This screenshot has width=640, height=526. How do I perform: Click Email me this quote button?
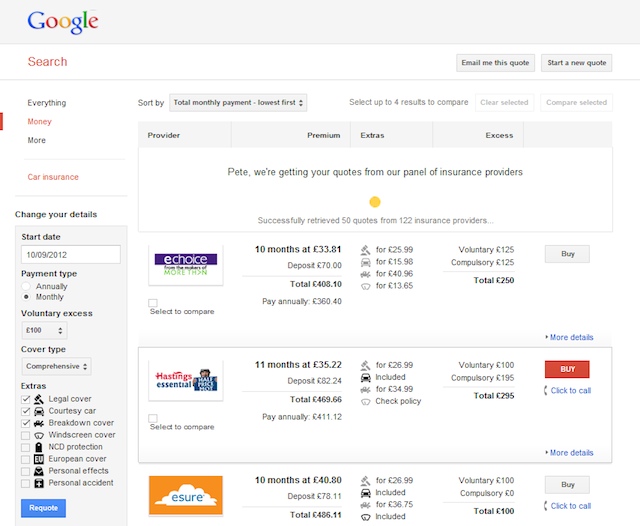tap(495, 63)
